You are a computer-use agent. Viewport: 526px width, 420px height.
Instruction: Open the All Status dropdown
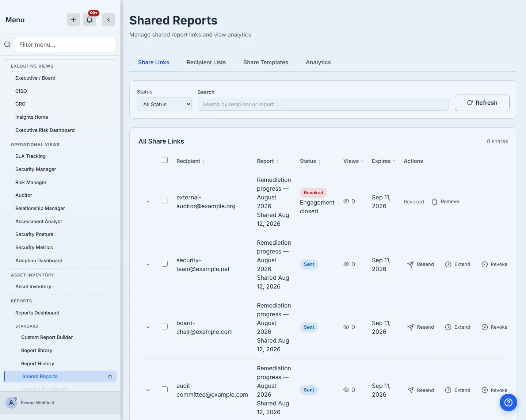[164, 104]
